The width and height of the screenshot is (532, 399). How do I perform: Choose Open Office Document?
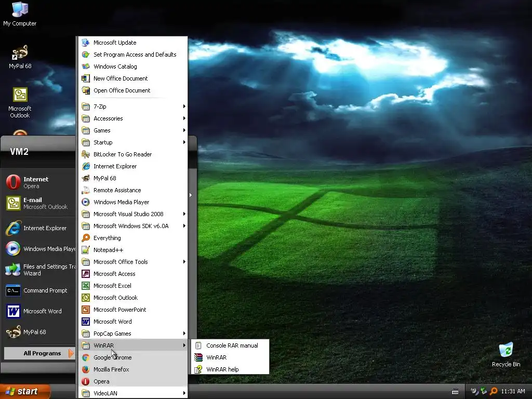coord(133,90)
